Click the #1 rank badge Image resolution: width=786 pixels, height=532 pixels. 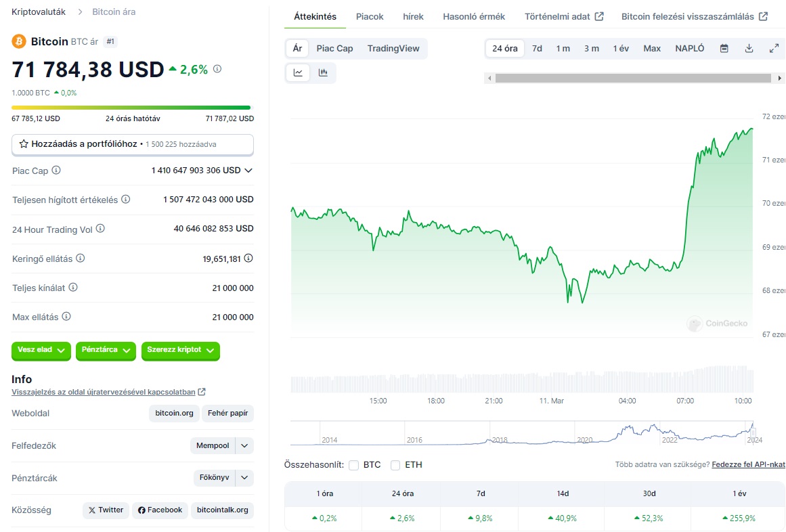pos(110,41)
